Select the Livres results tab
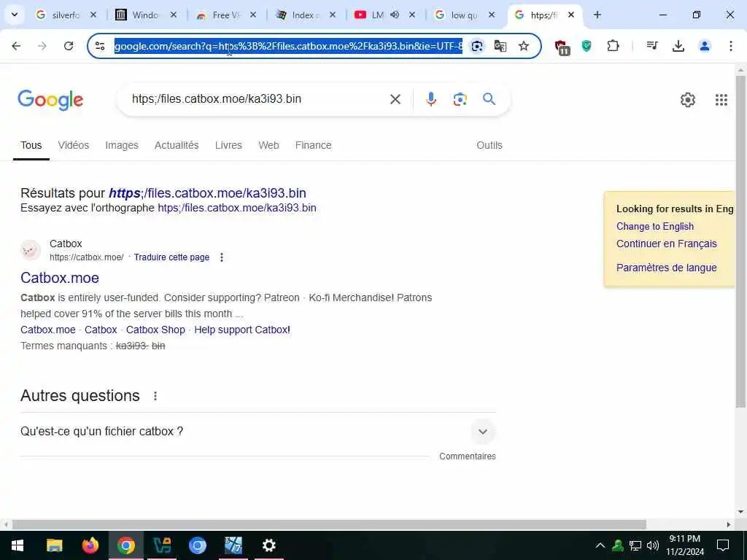This screenshot has height=560, width=747. pyautogui.click(x=228, y=145)
